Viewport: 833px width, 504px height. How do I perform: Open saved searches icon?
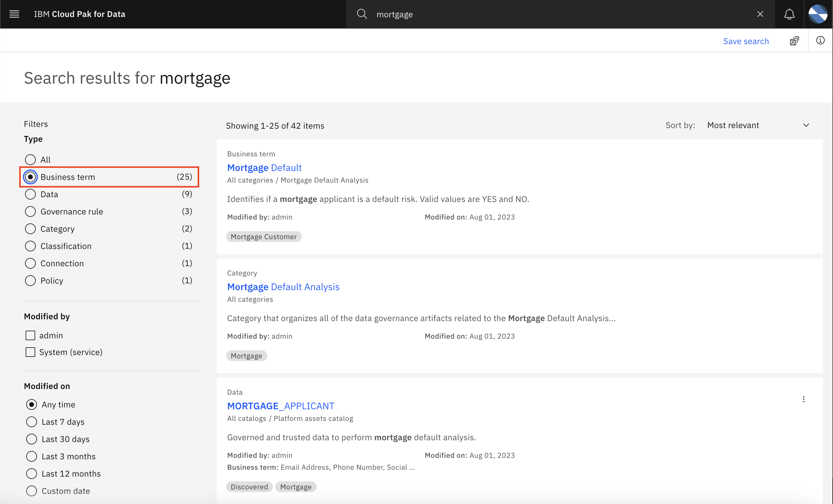[794, 41]
